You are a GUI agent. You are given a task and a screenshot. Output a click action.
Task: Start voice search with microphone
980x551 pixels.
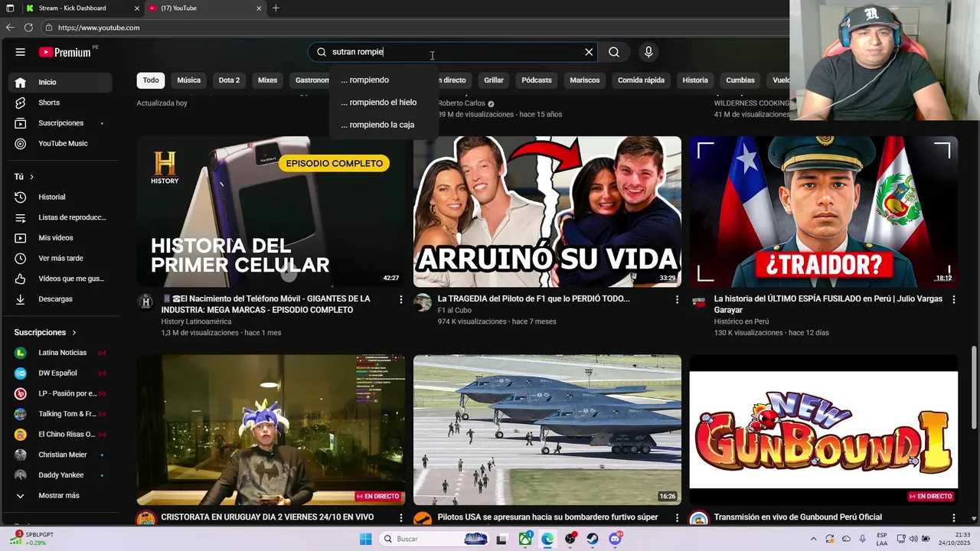pyautogui.click(x=648, y=52)
